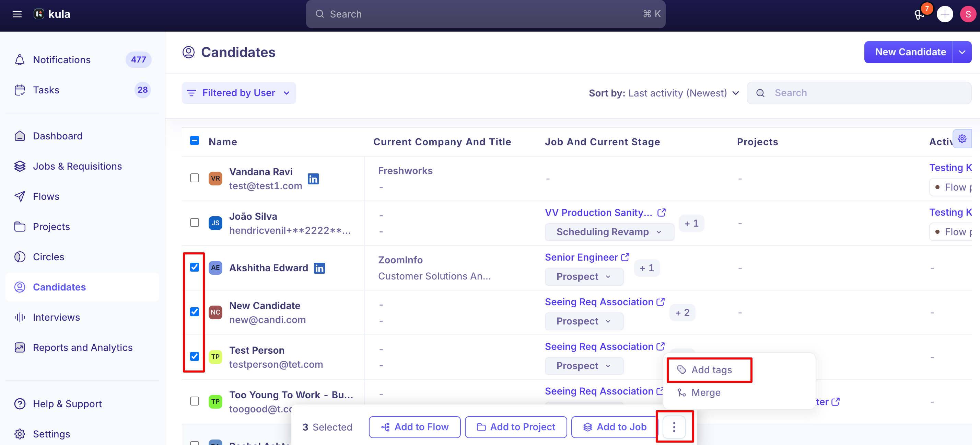The height and width of the screenshot is (445, 980).
Task: Expand the Filtered by User dropdown
Action: point(239,93)
